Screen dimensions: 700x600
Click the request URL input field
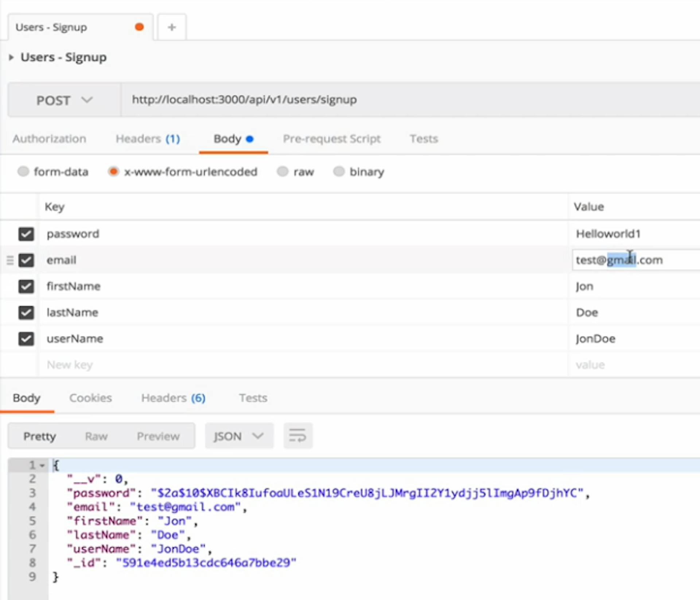401,100
